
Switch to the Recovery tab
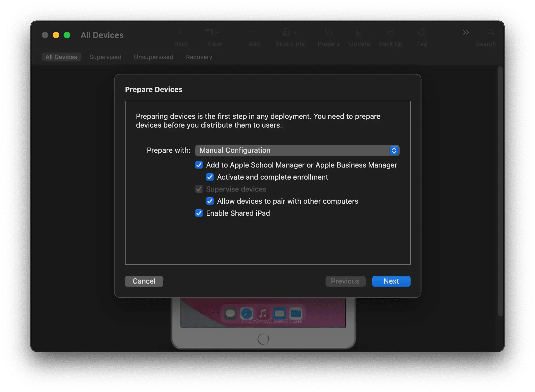pos(199,57)
